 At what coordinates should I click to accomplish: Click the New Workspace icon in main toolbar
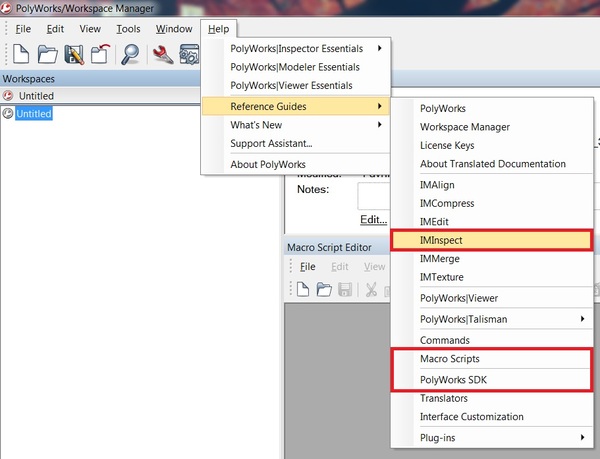(x=20, y=54)
